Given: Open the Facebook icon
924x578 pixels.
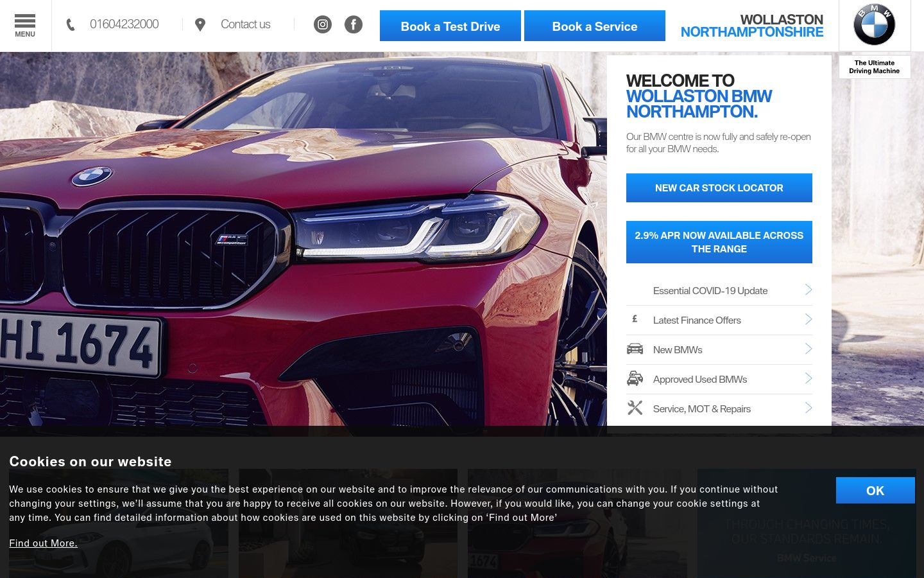Looking at the screenshot, I should (x=354, y=24).
